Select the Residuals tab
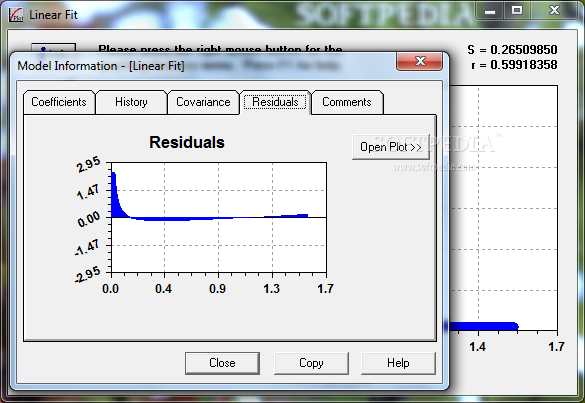Screen dimensions: 585x403 point(275,102)
